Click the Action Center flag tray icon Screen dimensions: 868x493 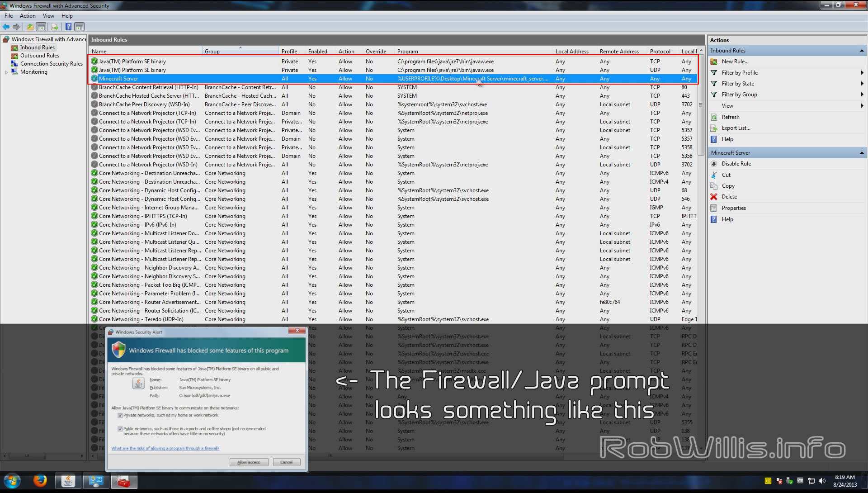779,481
